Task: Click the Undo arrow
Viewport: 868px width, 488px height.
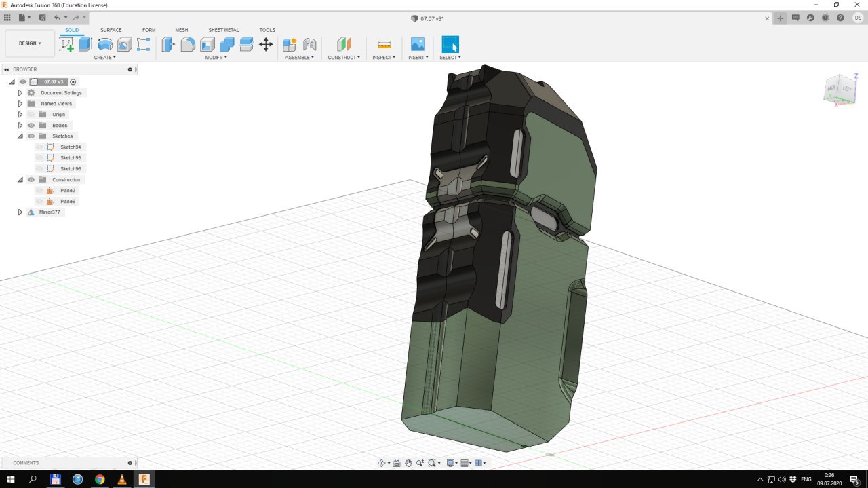Action: tap(58, 18)
